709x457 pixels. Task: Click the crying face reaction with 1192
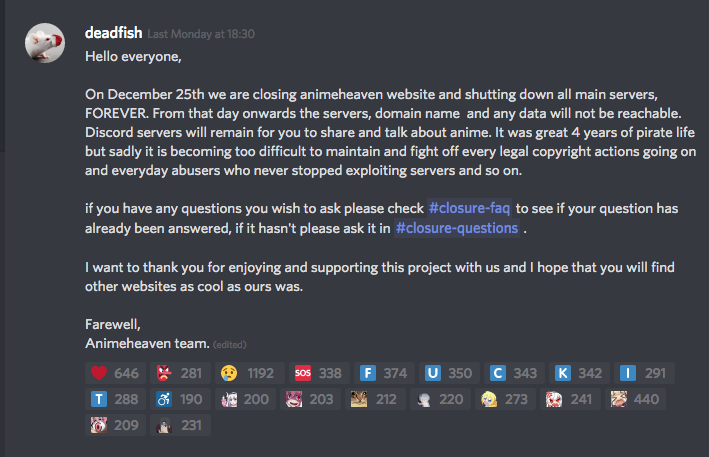point(247,373)
